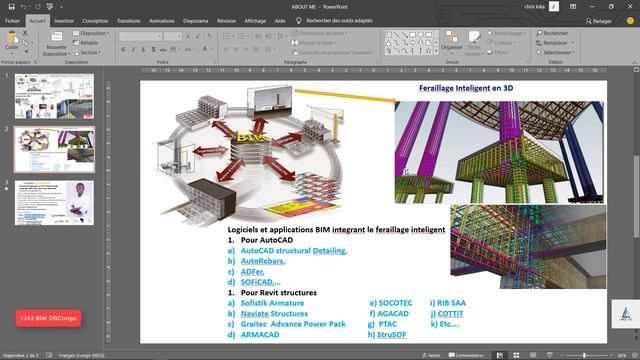Click the +243 BIM DRCongo red button
Viewport: 640px width, 360px height.
(x=49, y=318)
